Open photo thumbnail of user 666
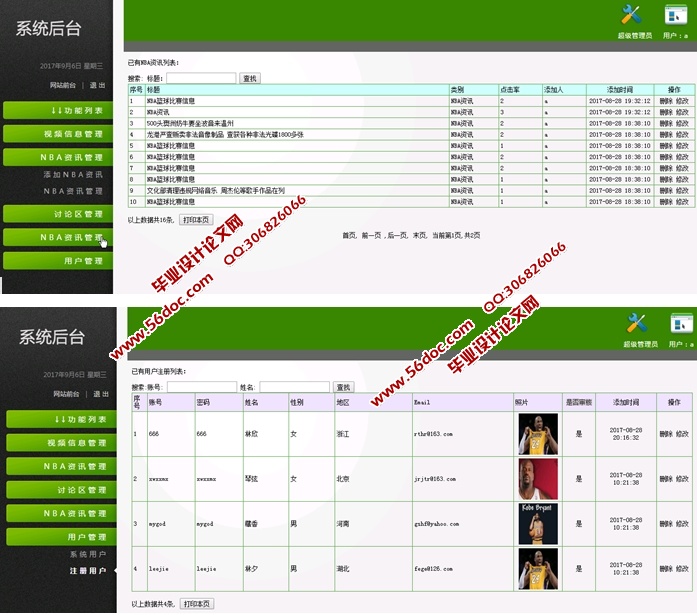697x615 pixels. point(537,433)
